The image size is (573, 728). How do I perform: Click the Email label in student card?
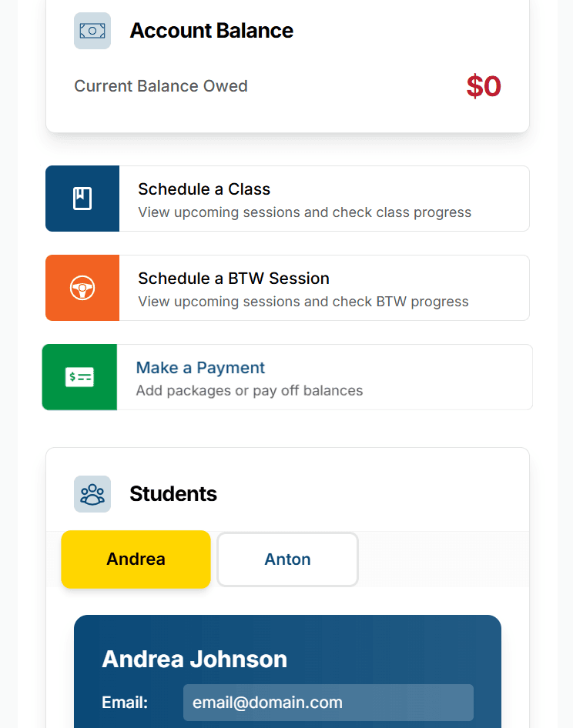click(125, 703)
